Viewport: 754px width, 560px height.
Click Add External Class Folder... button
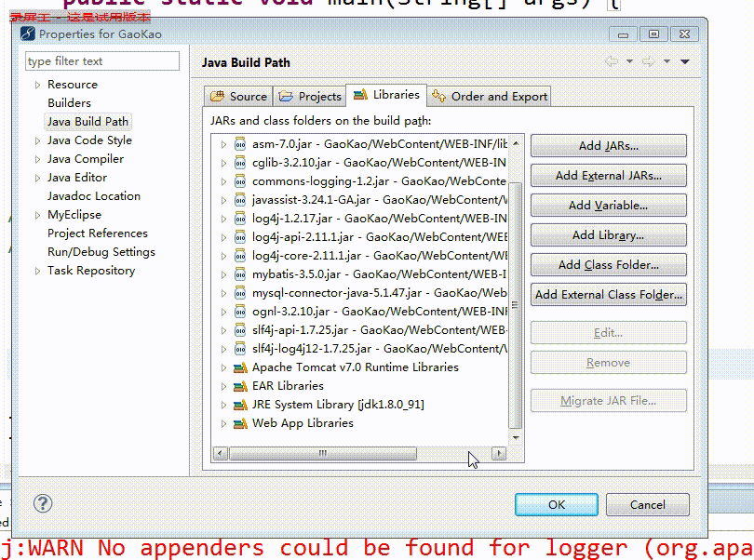coord(608,295)
